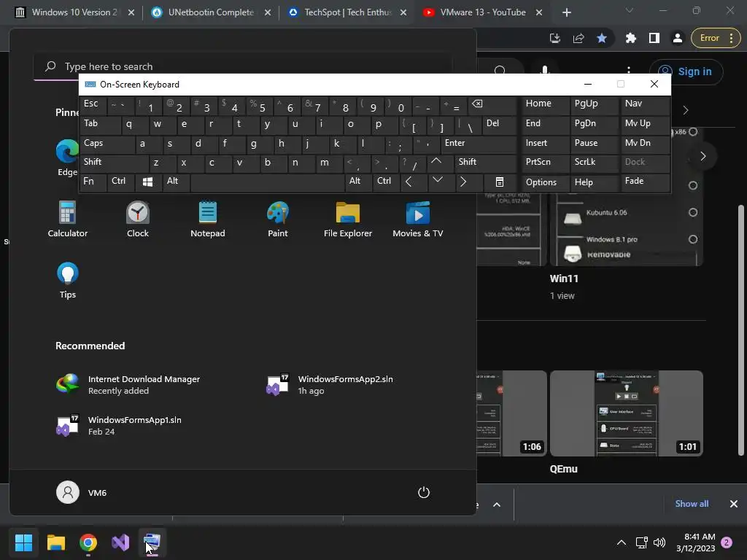The image size is (747, 560).
Task: Open Movies & TV app
Action: click(x=418, y=219)
